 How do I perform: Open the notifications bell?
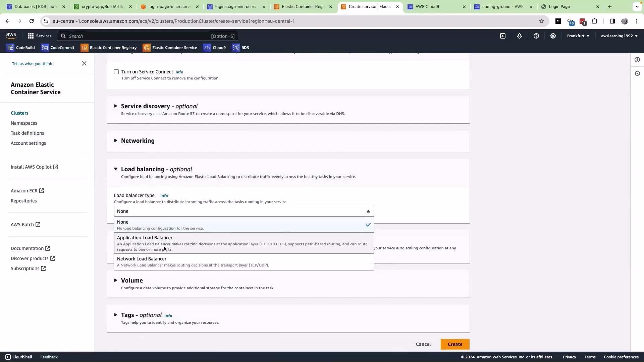tap(520, 36)
